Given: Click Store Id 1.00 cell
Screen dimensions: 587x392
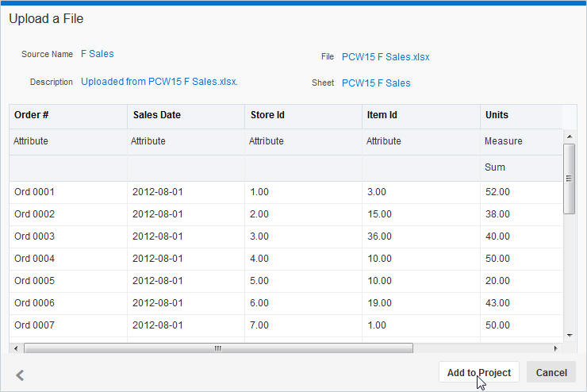Looking at the screenshot, I should pos(304,192).
